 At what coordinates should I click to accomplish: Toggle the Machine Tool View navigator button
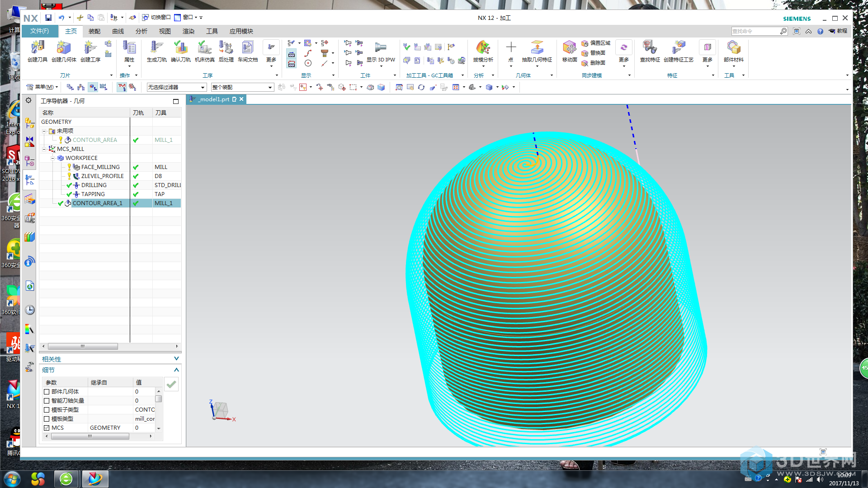pyautogui.click(x=81, y=87)
